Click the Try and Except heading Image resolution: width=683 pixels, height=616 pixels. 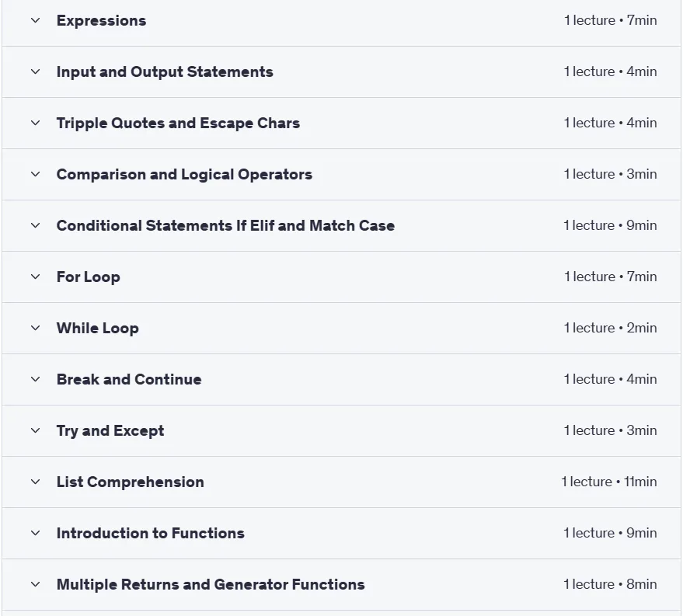tap(110, 431)
